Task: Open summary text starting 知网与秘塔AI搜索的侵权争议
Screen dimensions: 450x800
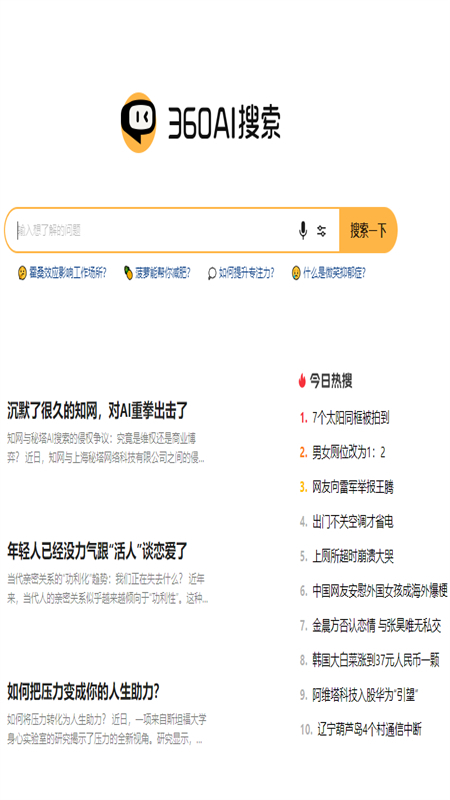Action: pos(106,448)
